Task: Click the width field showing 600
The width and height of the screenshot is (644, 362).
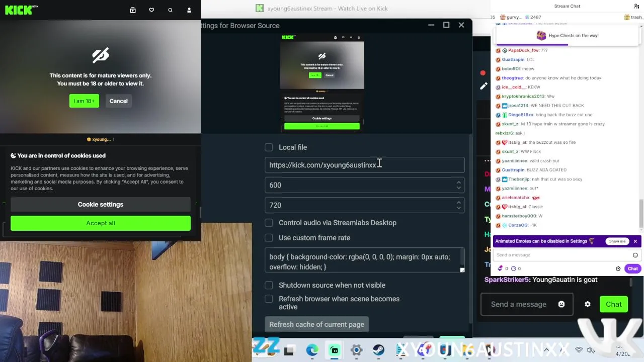Action: tap(365, 185)
